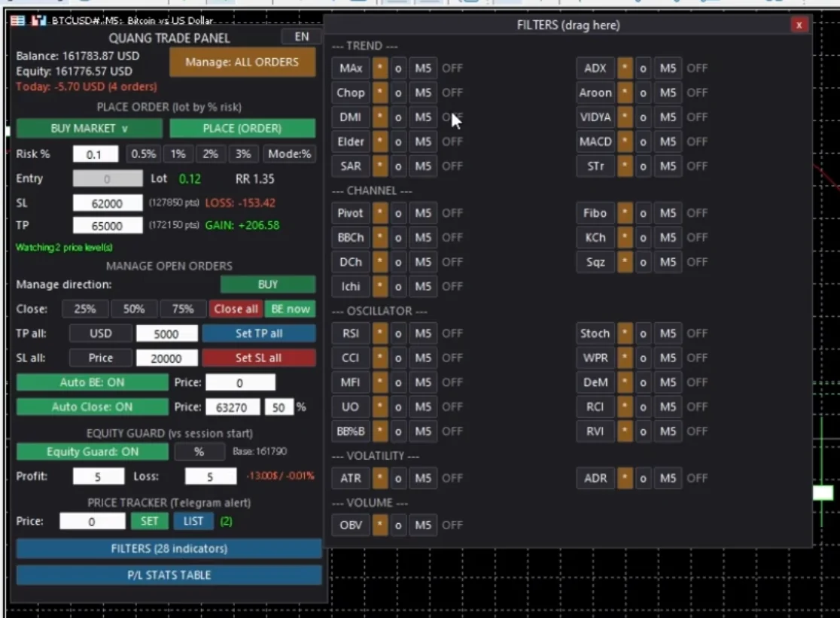The width and height of the screenshot is (840, 618).
Task: Click the 'o' button next to STr
Action: point(643,166)
